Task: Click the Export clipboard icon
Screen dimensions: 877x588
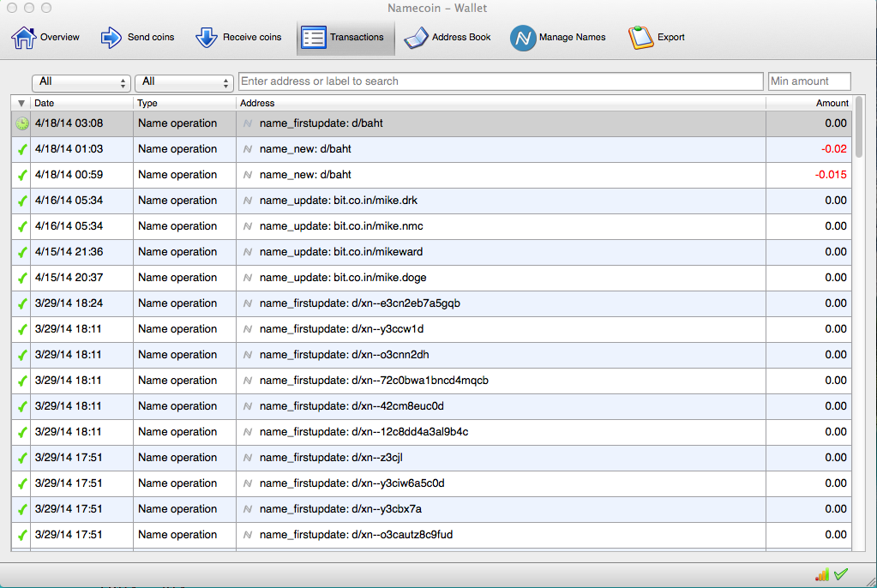Action: [641, 38]
